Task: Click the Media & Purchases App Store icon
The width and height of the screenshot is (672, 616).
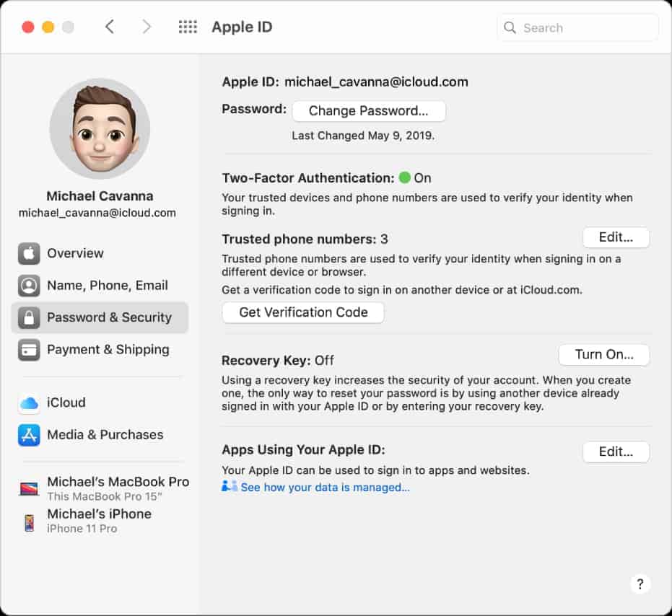Action: tap(29, 435)
